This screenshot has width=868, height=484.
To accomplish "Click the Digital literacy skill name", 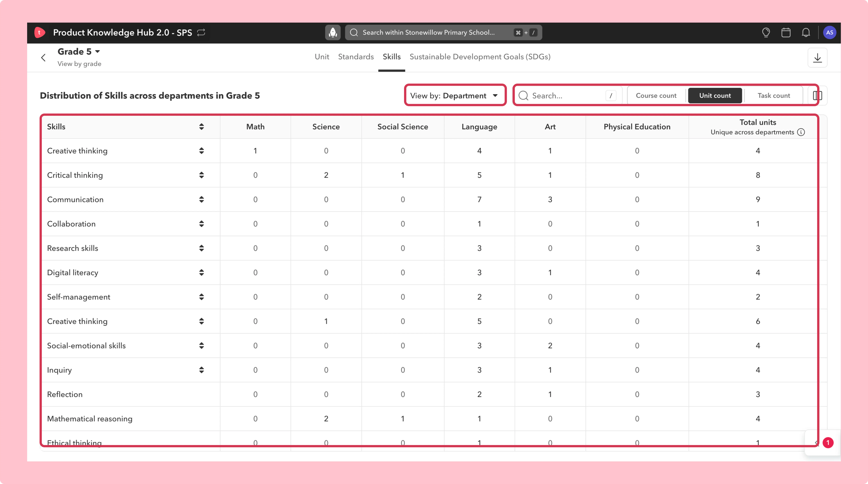I will [72, 272].
